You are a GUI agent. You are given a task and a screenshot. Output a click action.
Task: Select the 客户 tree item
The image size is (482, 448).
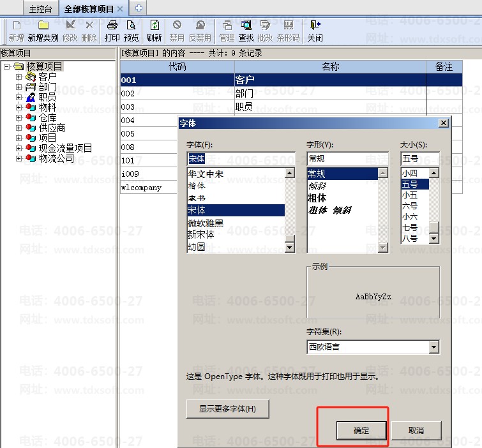[47, 77]
